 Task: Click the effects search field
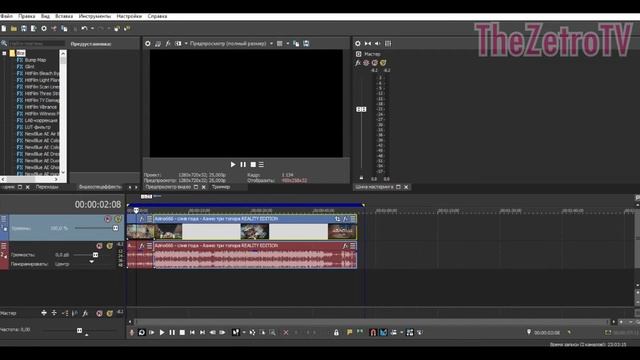(36, 43)
